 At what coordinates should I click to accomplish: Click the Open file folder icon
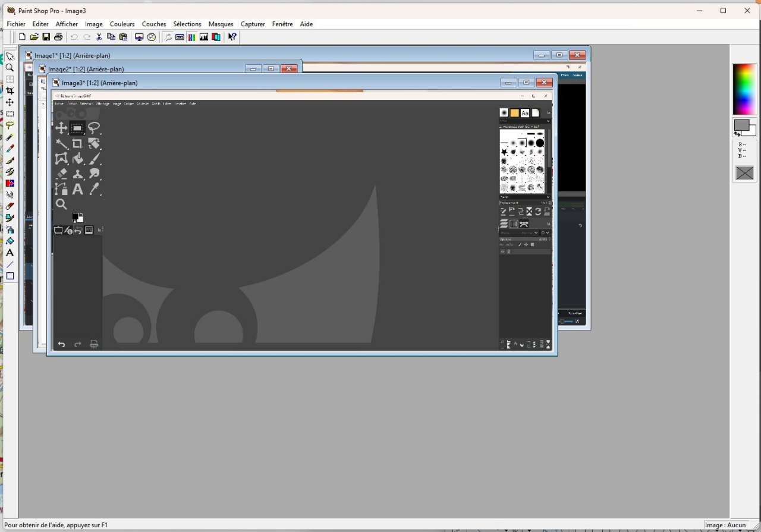34,37
